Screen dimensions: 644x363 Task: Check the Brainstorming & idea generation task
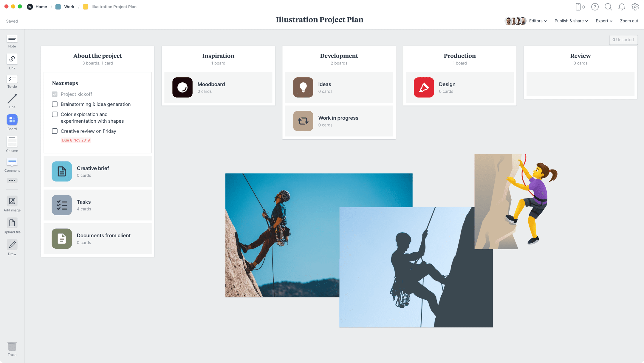click(55, 104)
